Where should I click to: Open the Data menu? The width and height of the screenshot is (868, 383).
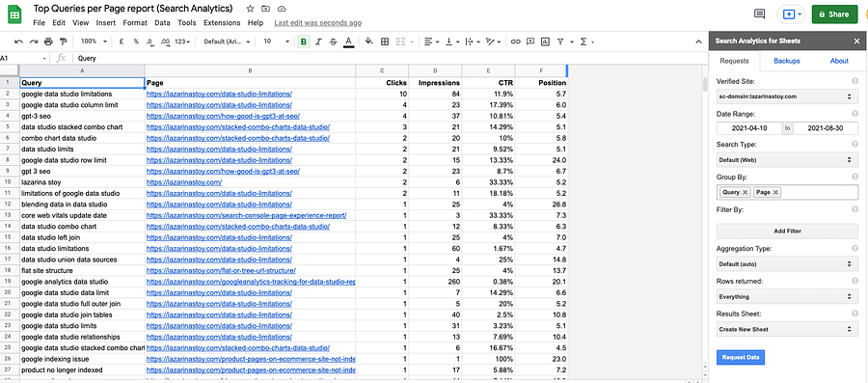pos(162,23)
